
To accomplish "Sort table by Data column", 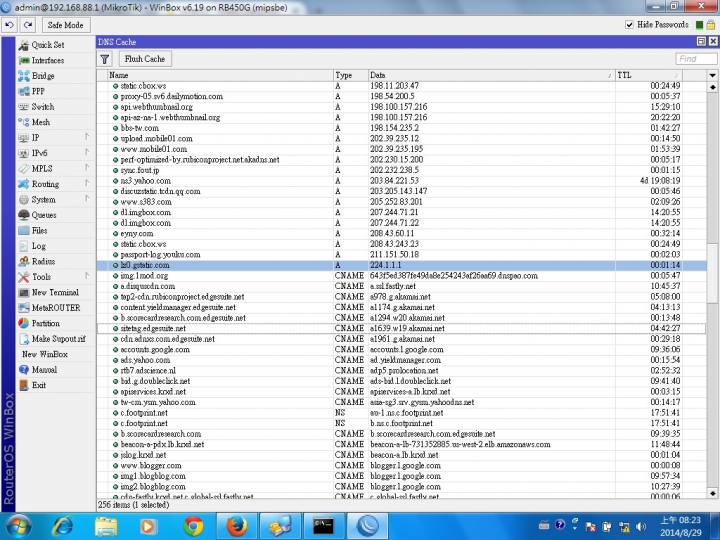I will pos(492,75).
